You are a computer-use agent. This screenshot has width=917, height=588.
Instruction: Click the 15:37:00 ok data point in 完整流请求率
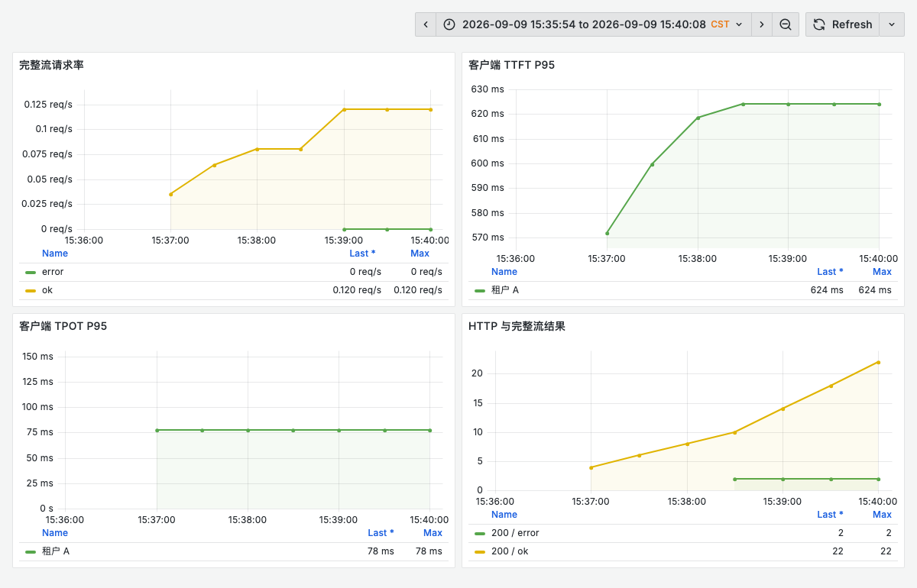pyautogui.click(x=171, y=194)
